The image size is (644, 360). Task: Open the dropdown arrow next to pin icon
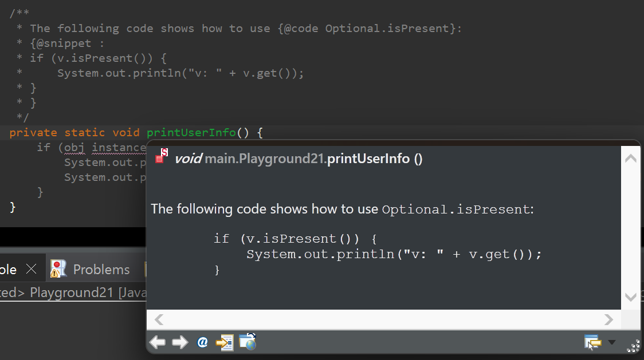(612, 342)
